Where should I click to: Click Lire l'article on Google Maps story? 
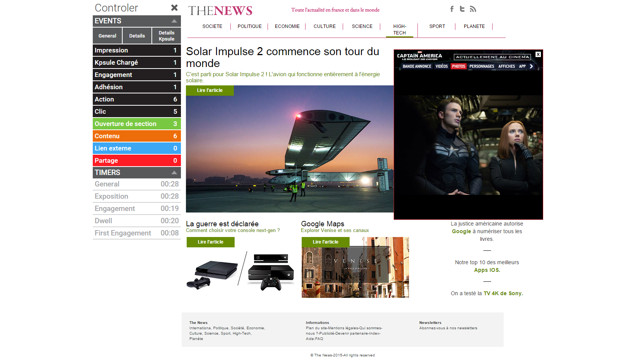325,242
